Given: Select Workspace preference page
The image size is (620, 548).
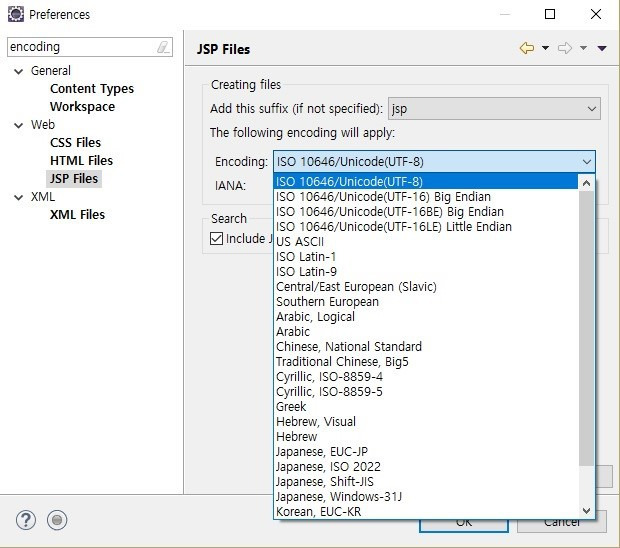Looking at the screenshot, I should [x=82, y=106].
